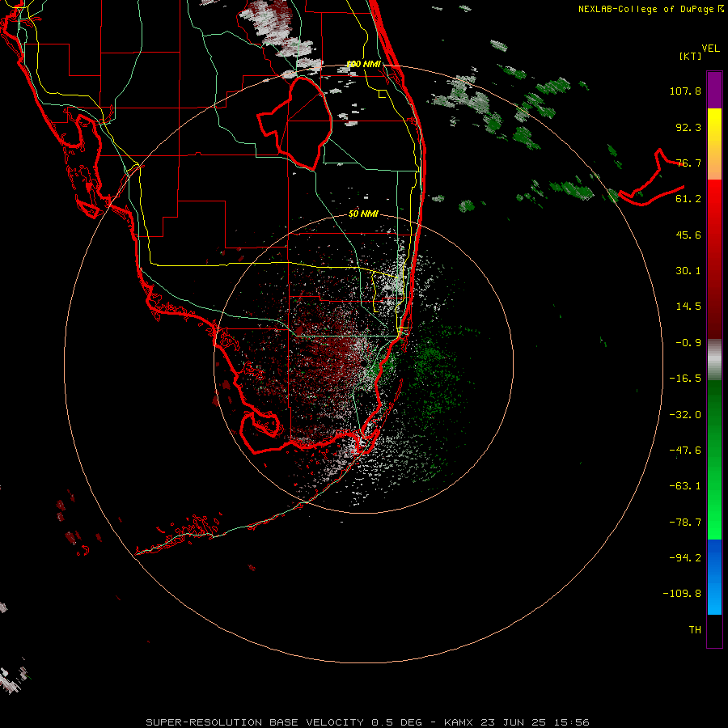The height and width of the screenshot is (728, 728).
Task: Click the 50 NMI range ring label
Action: [x=363, y=214]
